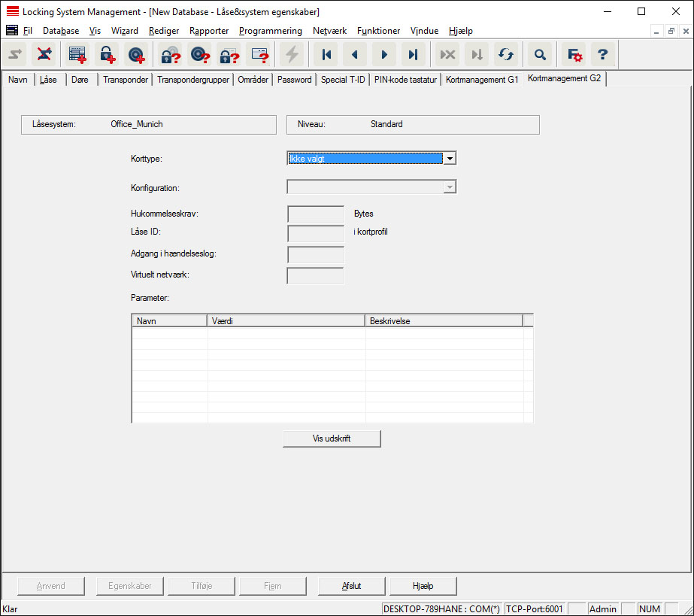Select the Kortmanagement G1 tab
Screen dimensions: 694x616
tap(482, 80)
